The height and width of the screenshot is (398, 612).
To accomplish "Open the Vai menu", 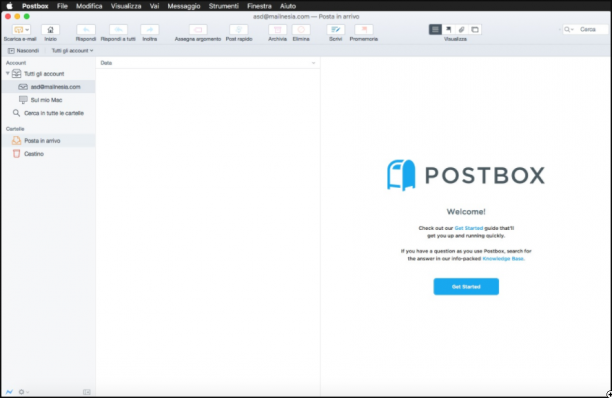I will pos(154,6).
